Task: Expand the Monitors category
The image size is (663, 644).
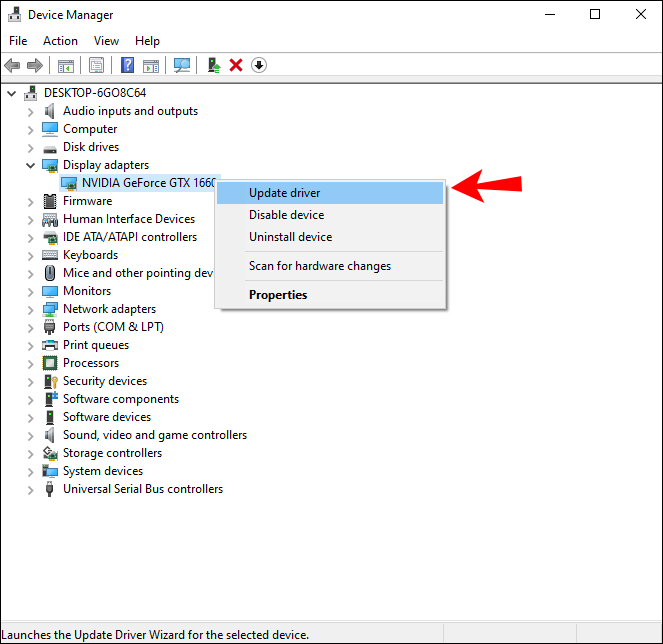Action: [x=30, y=292]
